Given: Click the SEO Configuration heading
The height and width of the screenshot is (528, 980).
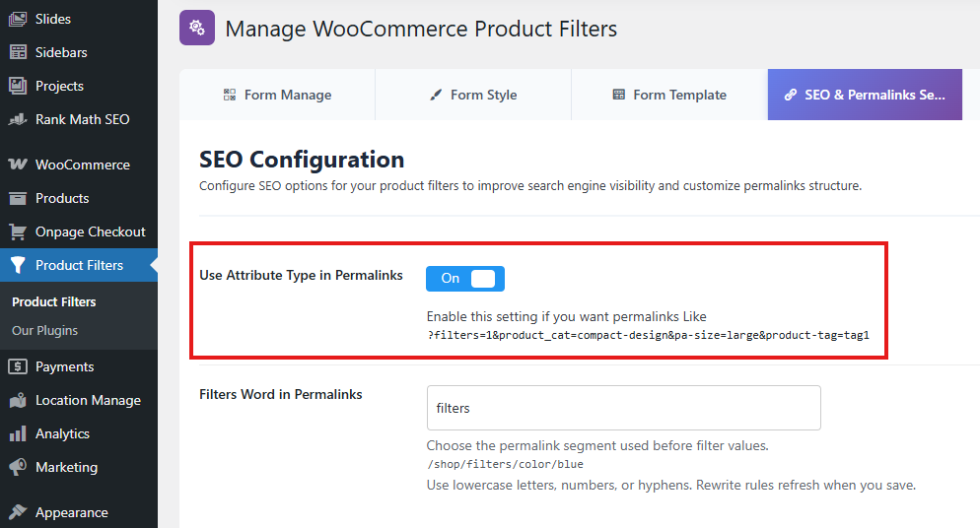Looking at the screenshot, I should click(x=302, y=160).
